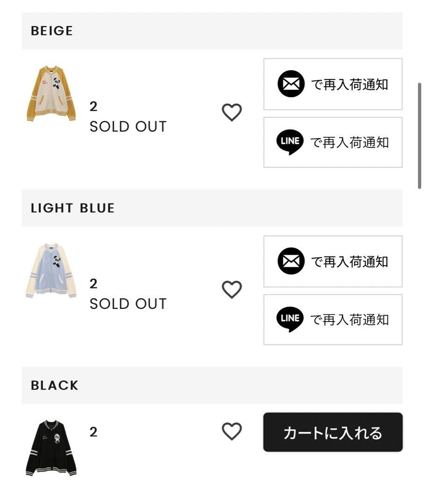
Task: Select size 2 label of BLACK jacket
Action: tap(93, 432)
